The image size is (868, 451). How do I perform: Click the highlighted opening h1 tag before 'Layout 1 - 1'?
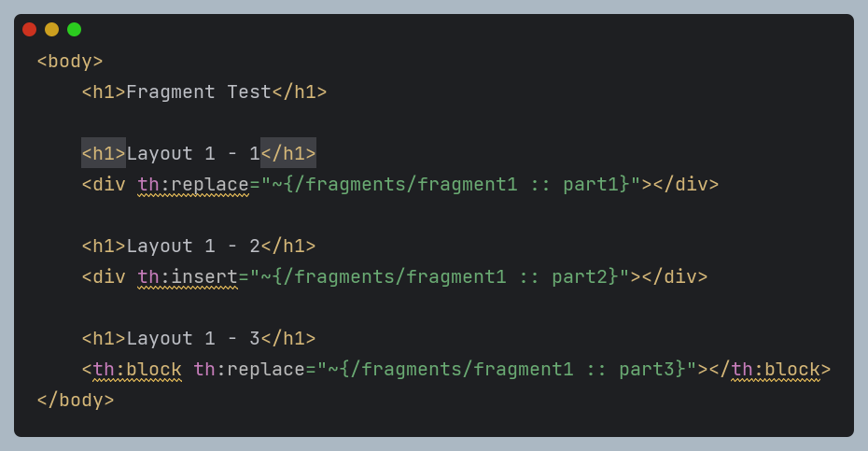pyautogui.click(x=104, y=153)
